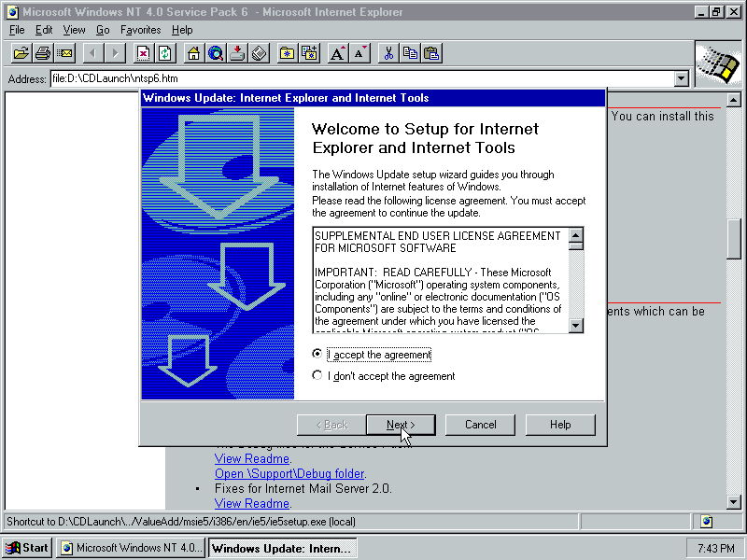Click the Send mail envelope icon
This screenshot has height=560, width=747.
coord(64,53)
